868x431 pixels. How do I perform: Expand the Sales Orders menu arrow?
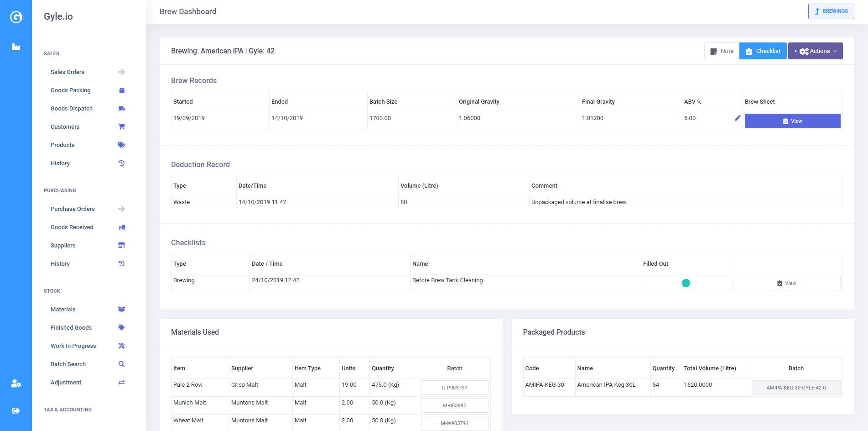pos(121,72)
